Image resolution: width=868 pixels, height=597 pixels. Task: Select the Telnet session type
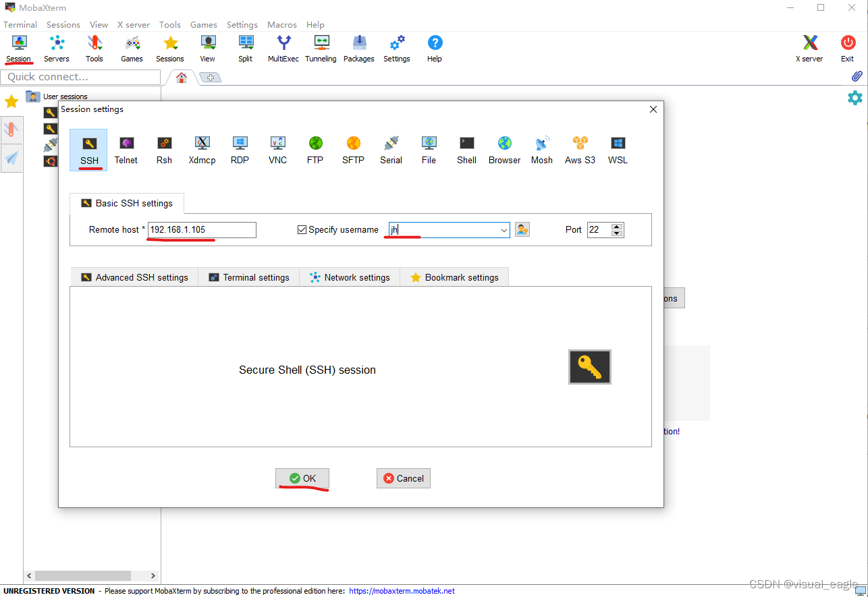126,150
